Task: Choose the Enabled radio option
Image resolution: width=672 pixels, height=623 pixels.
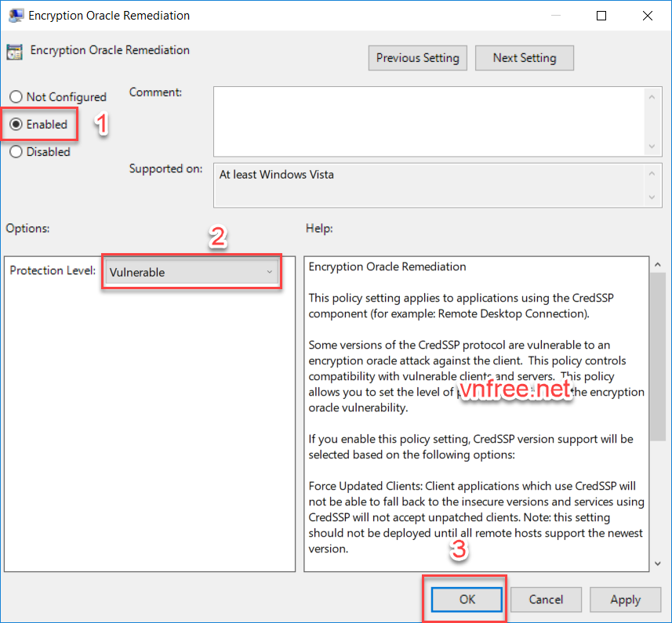Action: (x=16, y=125)
